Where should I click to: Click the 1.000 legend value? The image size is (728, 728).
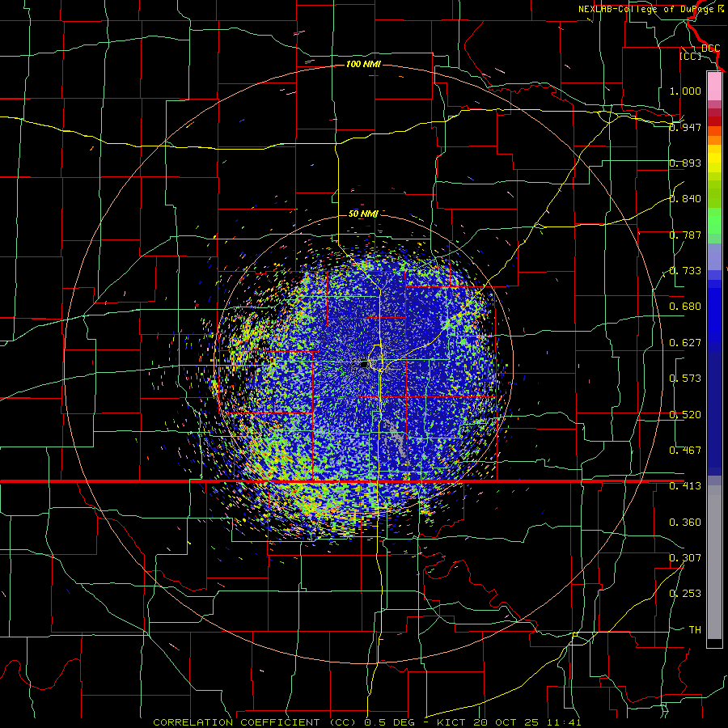tap(685, 91)
